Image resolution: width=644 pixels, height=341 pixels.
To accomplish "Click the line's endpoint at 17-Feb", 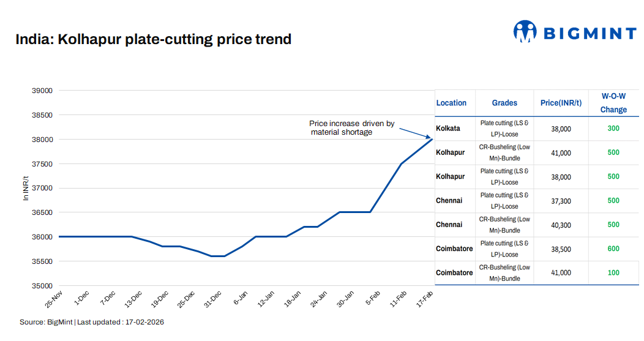I will pos(432,140).
